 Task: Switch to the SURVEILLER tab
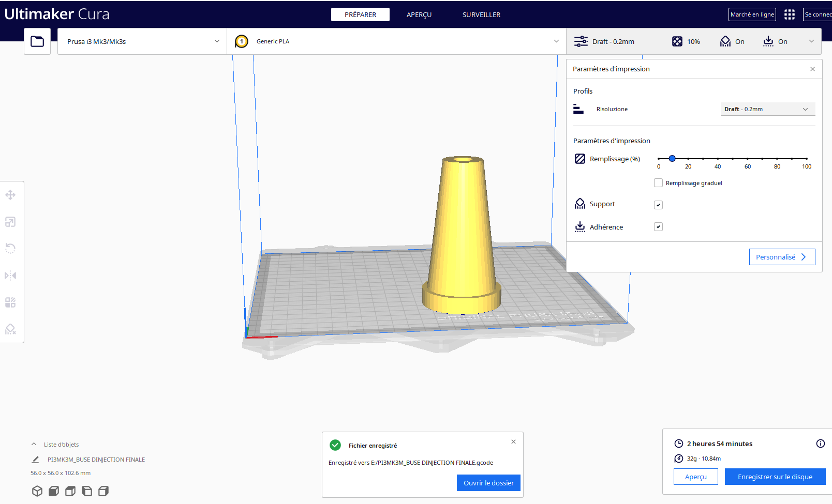tap(481, 14)
